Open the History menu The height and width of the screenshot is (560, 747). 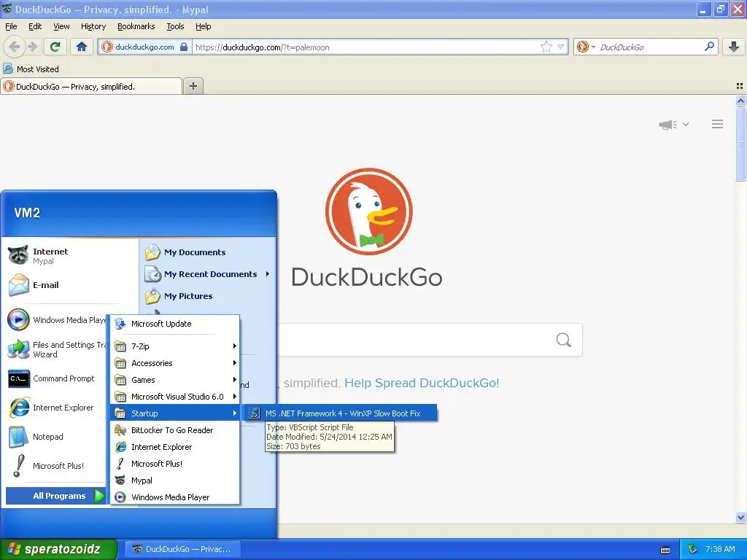(x=93, y=26)
